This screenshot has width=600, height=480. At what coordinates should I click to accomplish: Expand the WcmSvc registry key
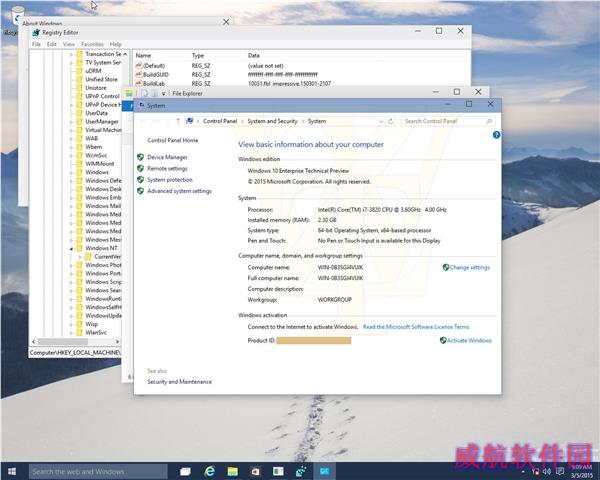71,155
